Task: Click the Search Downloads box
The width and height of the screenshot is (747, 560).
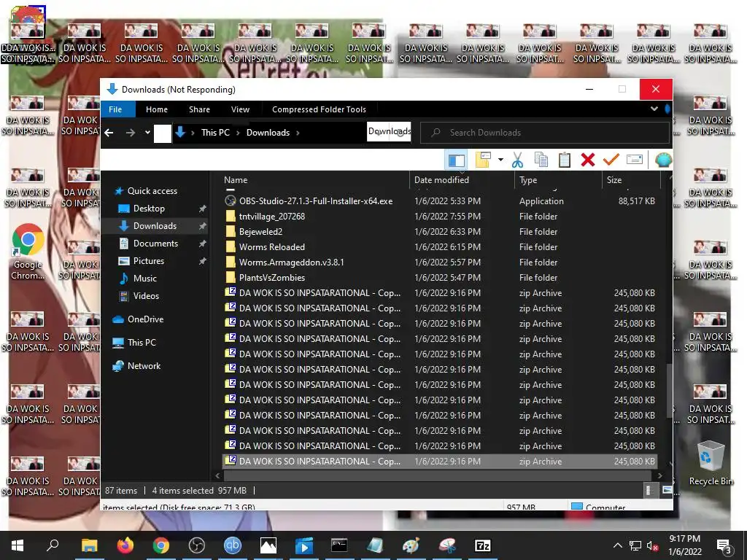Action: (544, 133)
